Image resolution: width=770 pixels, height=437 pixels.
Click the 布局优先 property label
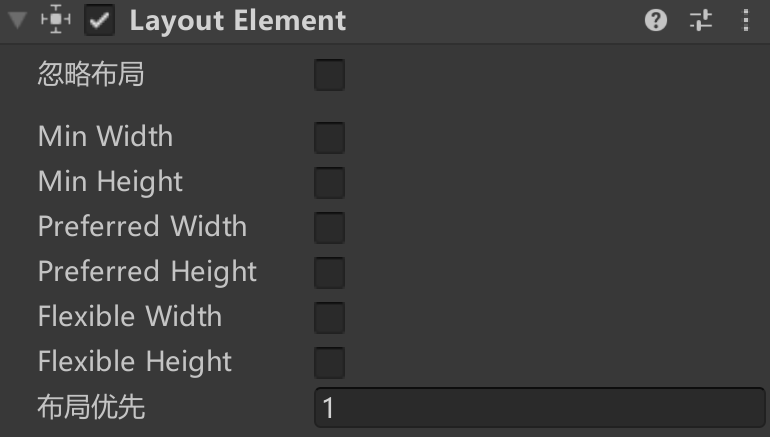[x=91, y=407]
